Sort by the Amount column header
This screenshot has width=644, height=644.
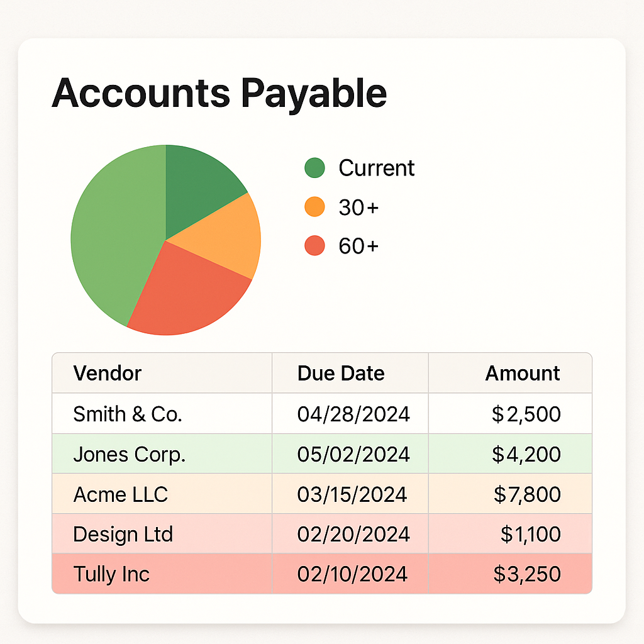click(522, 373)
